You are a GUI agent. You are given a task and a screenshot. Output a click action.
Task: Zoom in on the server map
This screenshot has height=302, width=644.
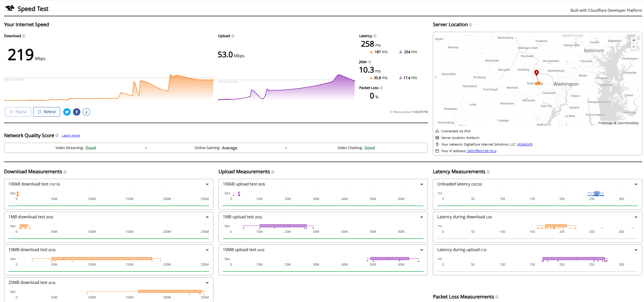(634, 40)
